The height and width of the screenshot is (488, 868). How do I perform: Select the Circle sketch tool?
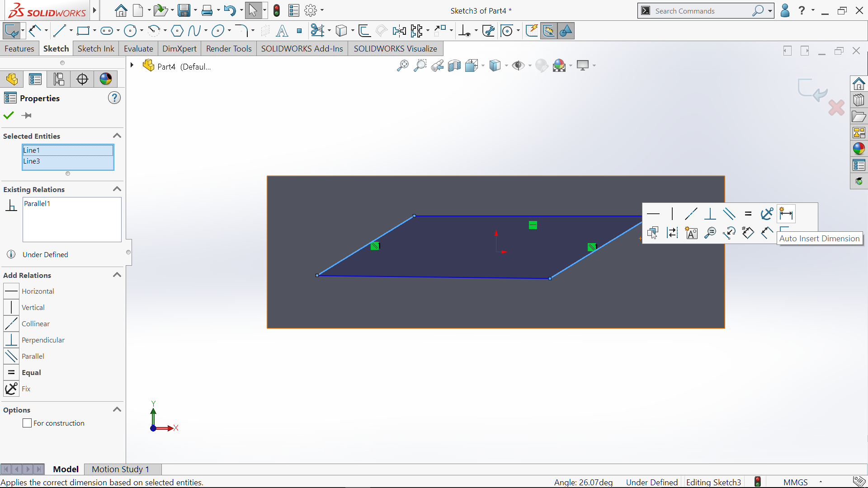130,31
